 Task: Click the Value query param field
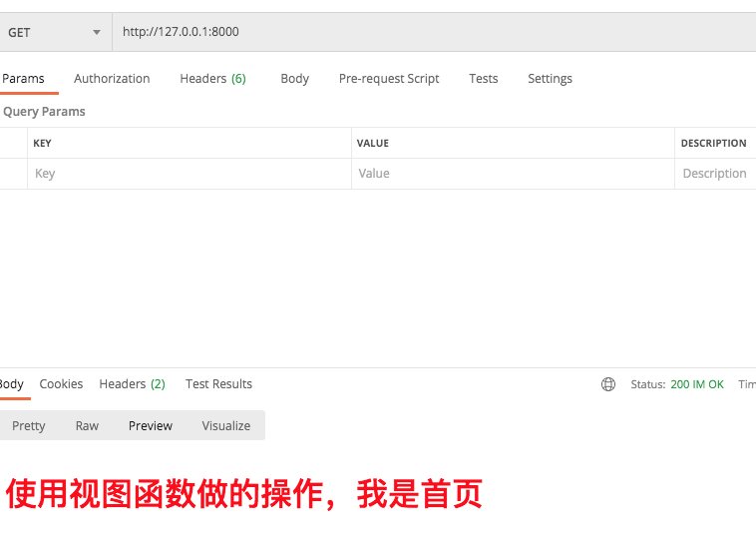click(513, 174)
